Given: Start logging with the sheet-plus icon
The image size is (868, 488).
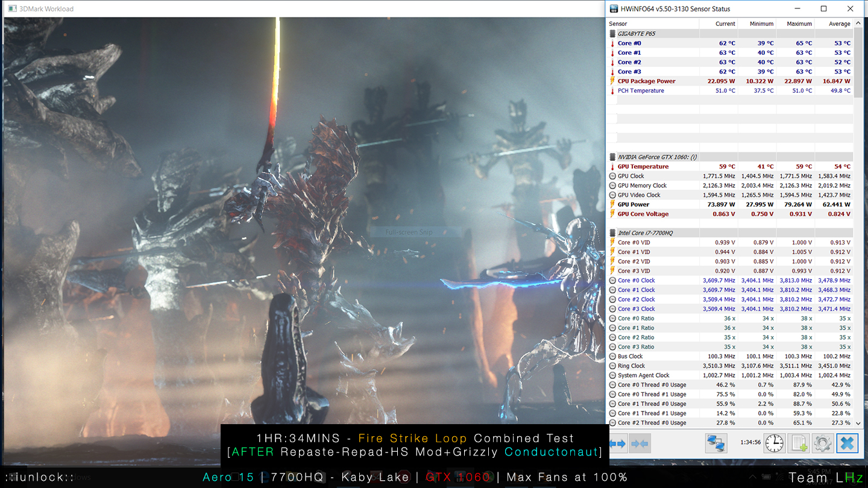Looking at the screenshot, I should tap(798, 444).
